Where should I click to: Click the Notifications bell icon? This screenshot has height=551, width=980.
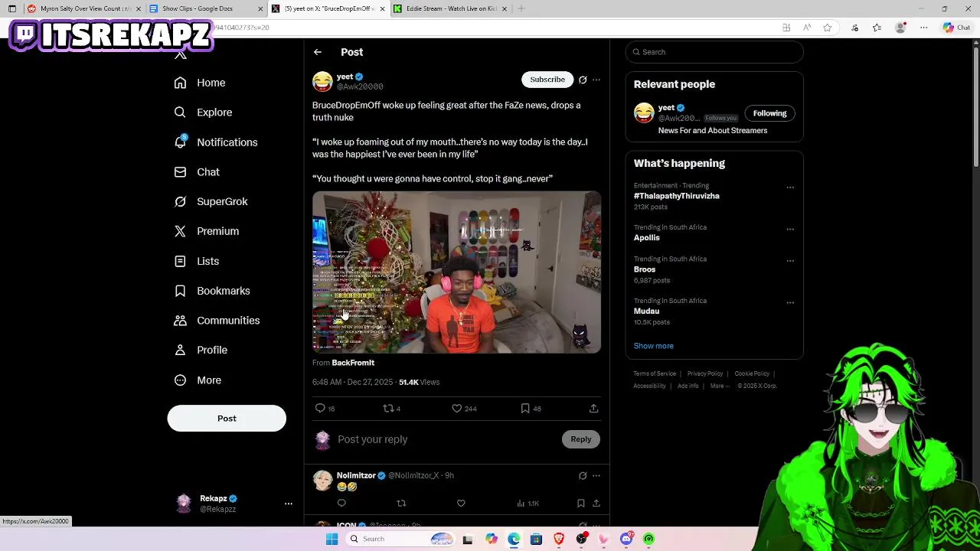[x=180, y=142]
